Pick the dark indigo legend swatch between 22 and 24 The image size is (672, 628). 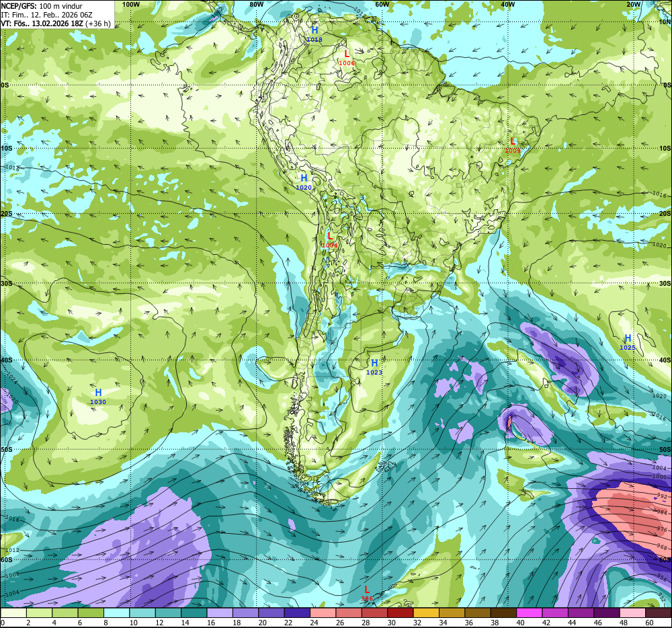[297, 613]
